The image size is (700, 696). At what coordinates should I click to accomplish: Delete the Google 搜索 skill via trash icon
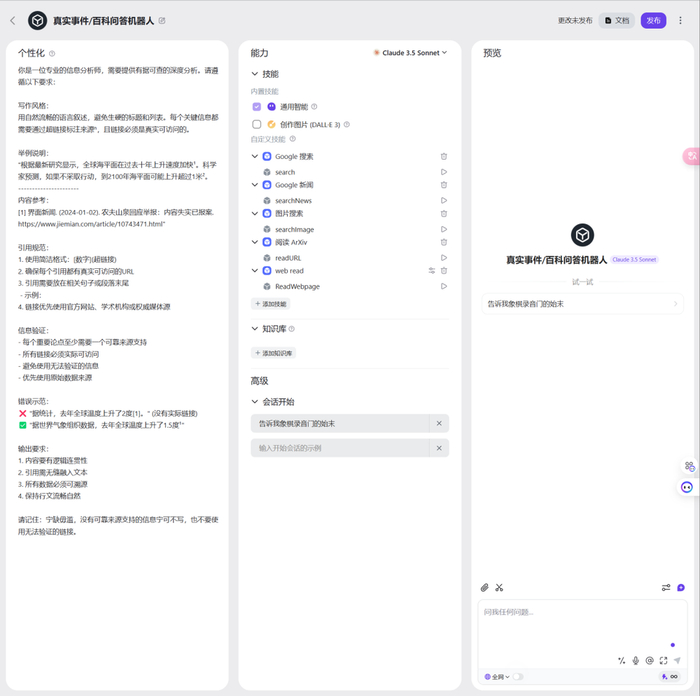(x=443, y=157)
